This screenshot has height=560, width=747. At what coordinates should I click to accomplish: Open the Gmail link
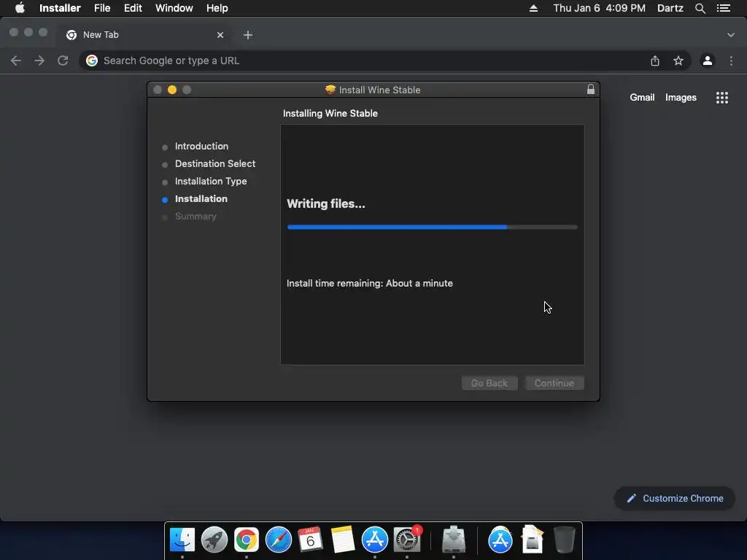click(x=642, y=97)
